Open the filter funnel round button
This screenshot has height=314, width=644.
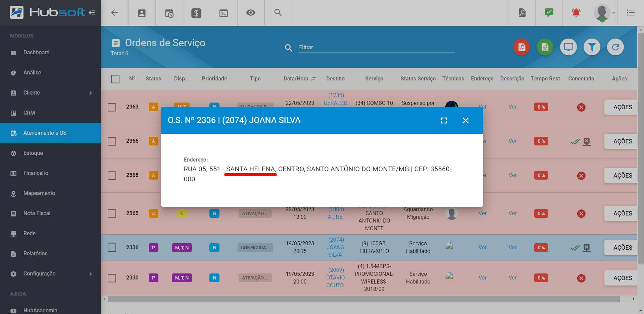click(x=592, y=47)
